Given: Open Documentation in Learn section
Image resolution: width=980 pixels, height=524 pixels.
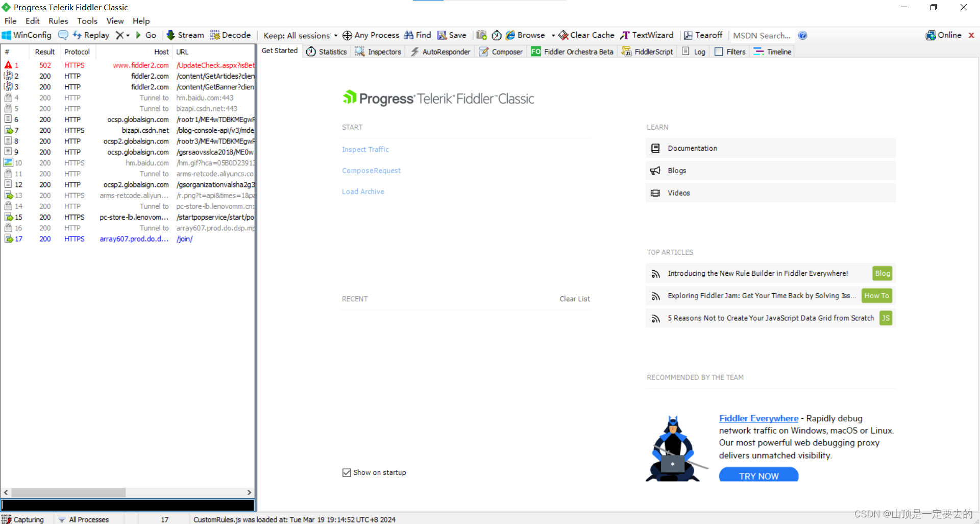Looking at the screenshot, I should pyautogui.click(x=770, y=148).
